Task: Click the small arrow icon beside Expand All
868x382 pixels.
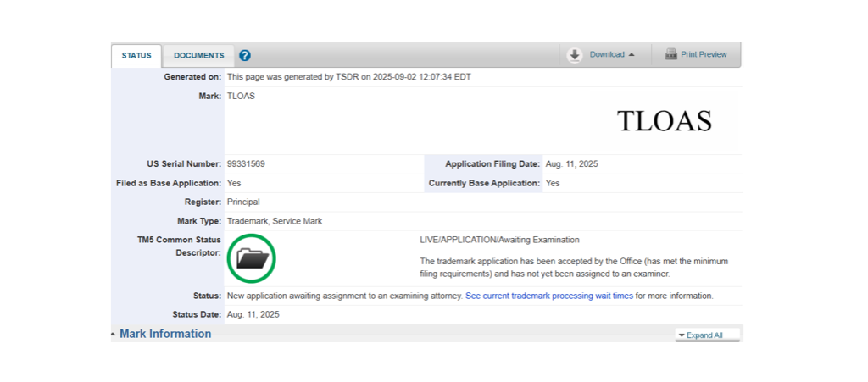Action: click(681, 335)
